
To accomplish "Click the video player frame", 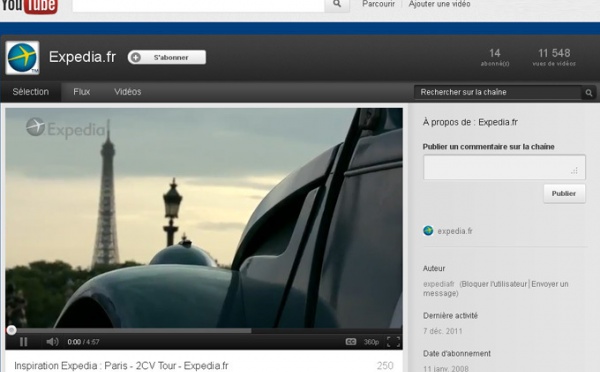I will click(x=204, y=218).
